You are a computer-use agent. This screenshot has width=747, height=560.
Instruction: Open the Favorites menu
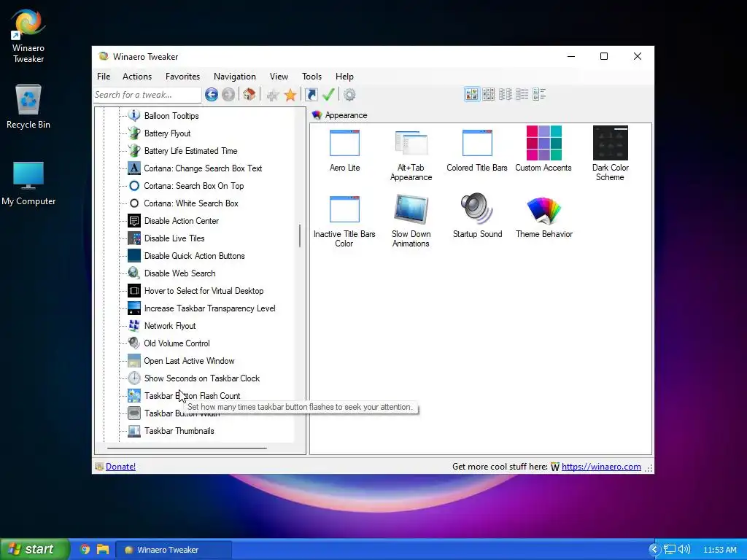coord(182,76)
